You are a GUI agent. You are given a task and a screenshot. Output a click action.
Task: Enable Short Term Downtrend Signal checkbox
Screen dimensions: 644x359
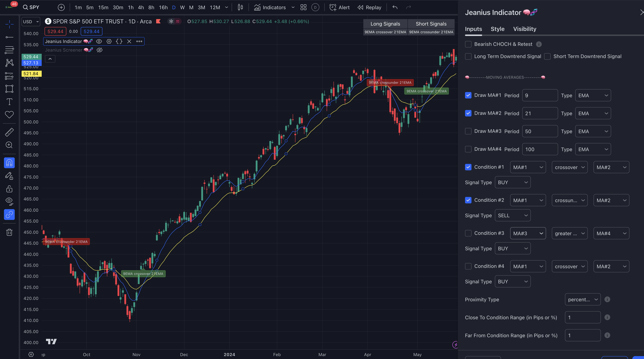point(547,56)
